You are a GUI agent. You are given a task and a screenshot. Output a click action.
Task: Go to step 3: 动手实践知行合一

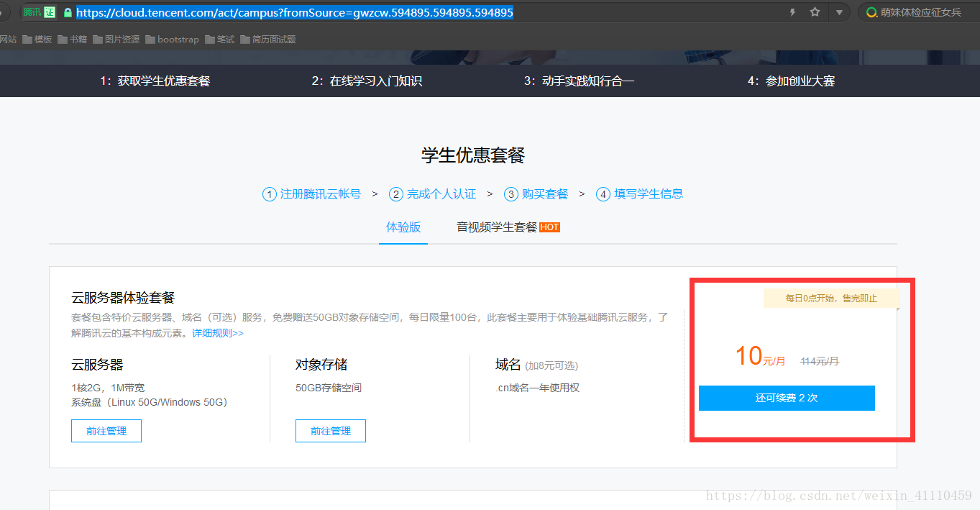tap(580, 81)
